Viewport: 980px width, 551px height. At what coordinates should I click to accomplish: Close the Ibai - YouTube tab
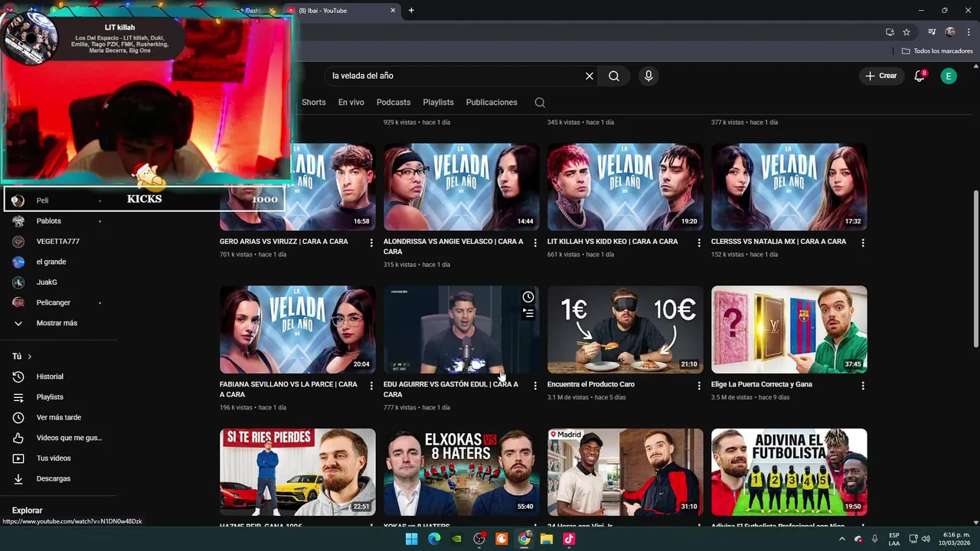coord(393,11)
